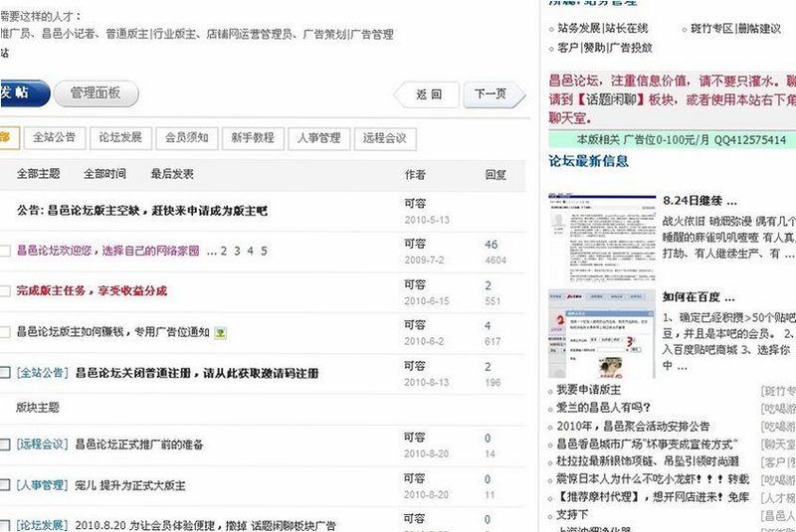The width and height of the screenshot is (796, 532).
Task: Open thread 昌邑论坛关闭普通注册
Action: click(197, 373)
